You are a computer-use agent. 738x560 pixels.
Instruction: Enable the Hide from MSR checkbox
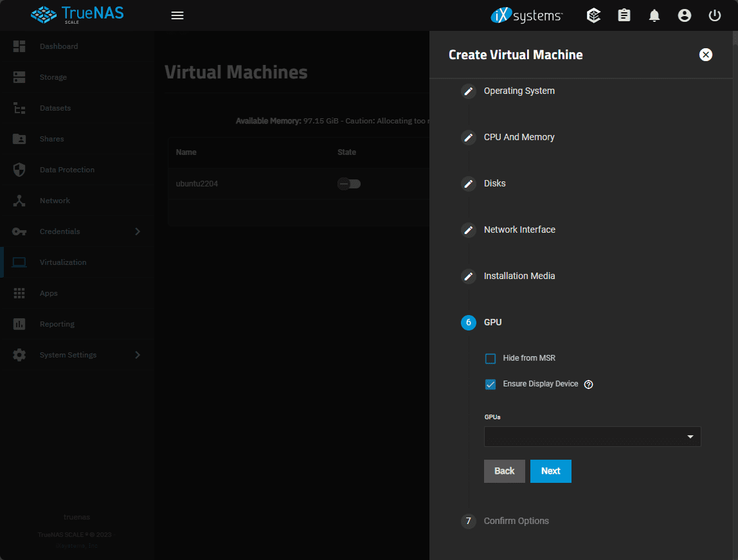click(x=491, y=359)
